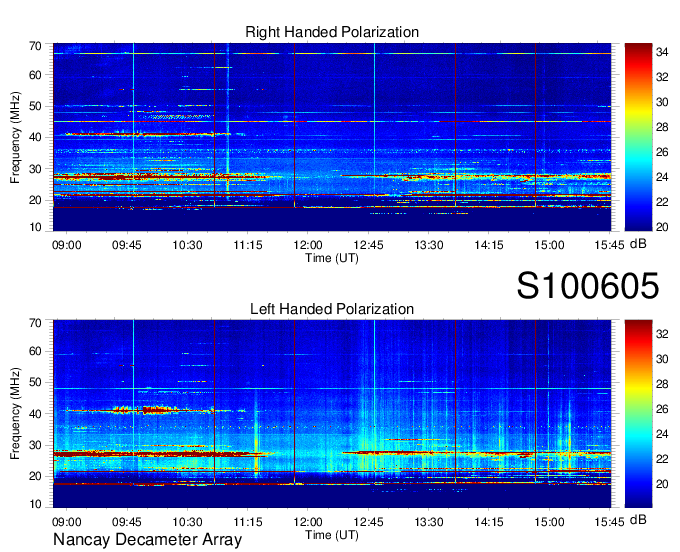Click the 15:00 time tick of Right Handed plot
Viewport: 680px width, 552px height.
pos(549,245)
